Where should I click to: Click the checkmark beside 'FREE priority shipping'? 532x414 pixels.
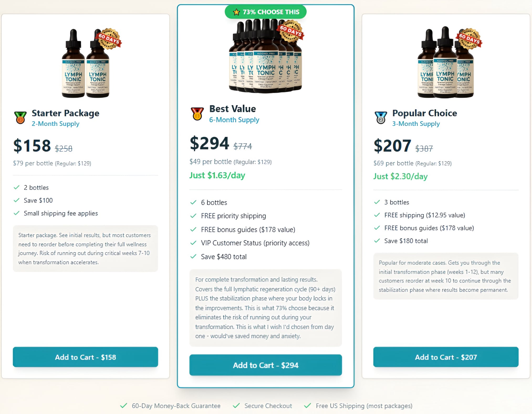193,216
